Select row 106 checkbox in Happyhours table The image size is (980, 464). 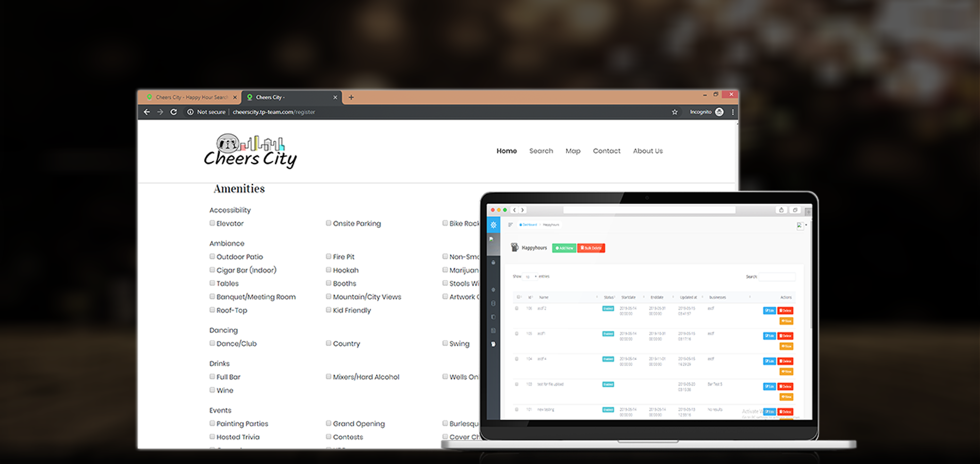(517, 308)
